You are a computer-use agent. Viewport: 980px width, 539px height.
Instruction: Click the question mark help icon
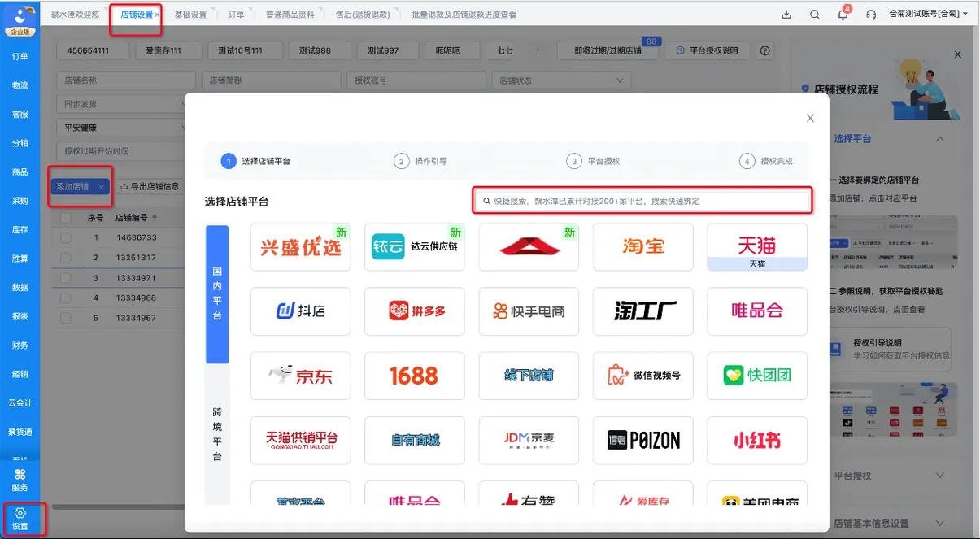point(765,50)
